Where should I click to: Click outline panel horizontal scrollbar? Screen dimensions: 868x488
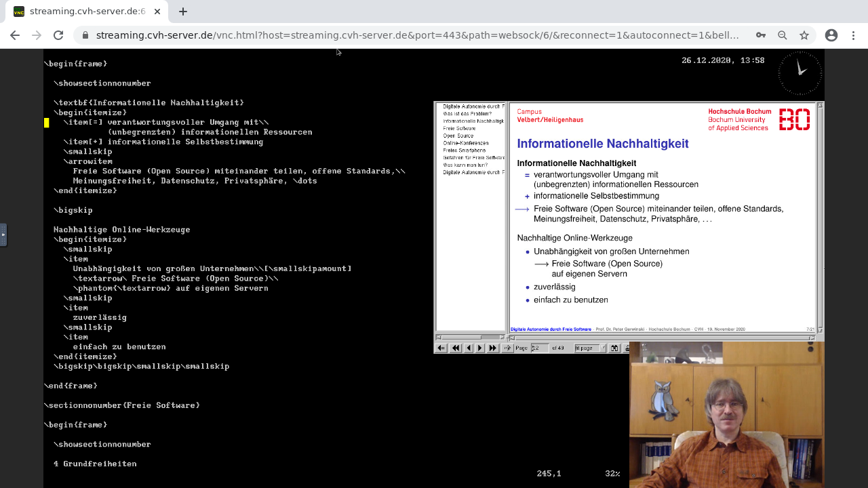471,337
